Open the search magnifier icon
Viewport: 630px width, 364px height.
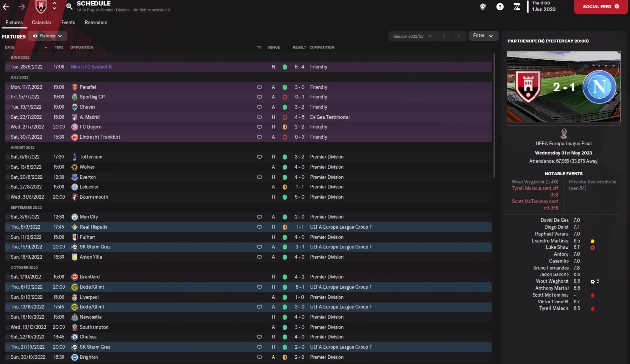[x=69, y=7]
